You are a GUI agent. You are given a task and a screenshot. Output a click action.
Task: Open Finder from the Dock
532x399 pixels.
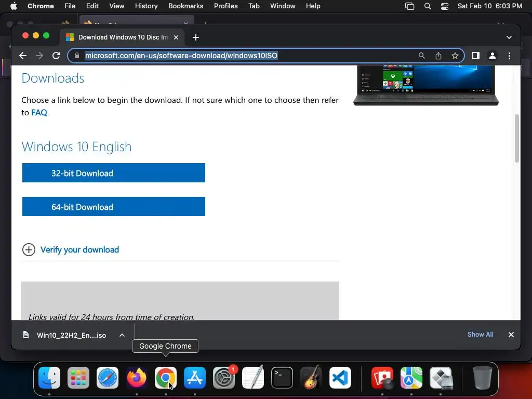[49, 378]
